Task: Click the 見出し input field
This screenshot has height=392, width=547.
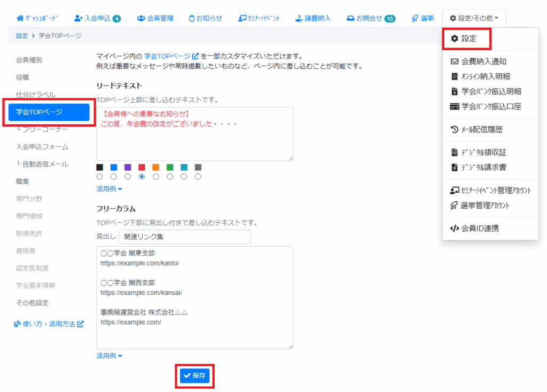Action: pos(185,237)
